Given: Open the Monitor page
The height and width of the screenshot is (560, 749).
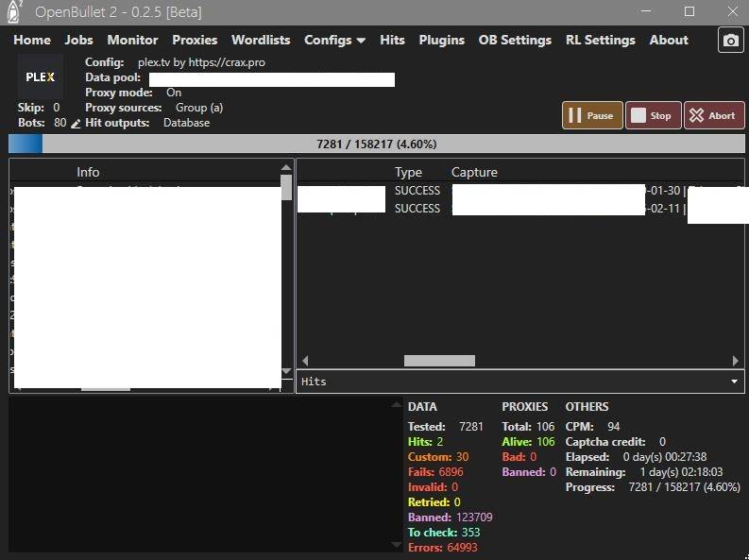Looking at the screenshot, I should [132, 40].
